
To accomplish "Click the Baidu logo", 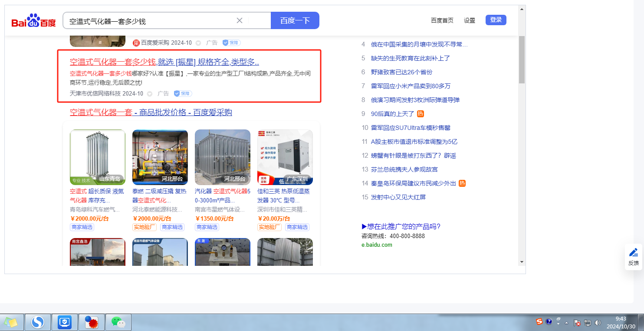I will click(33, 21).
